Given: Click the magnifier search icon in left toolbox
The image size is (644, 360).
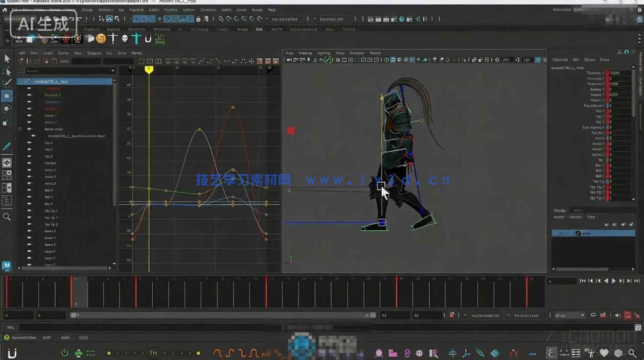Looking at the screenshot, I should pos(7,216).
